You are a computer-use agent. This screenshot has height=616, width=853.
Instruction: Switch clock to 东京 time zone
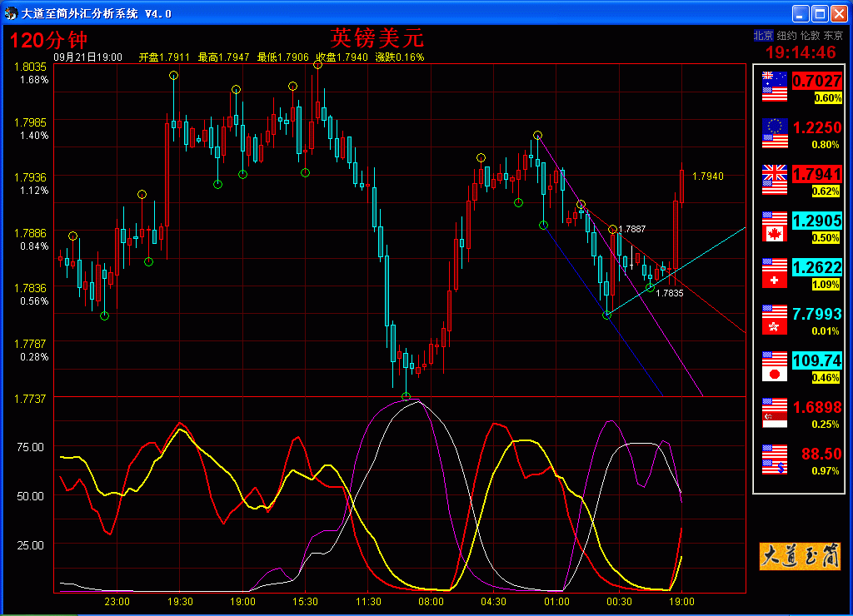833,36
